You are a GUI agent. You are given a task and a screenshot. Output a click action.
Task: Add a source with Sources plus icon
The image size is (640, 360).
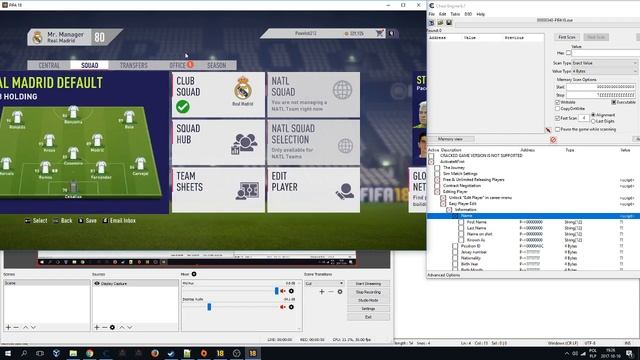(97, 327)
